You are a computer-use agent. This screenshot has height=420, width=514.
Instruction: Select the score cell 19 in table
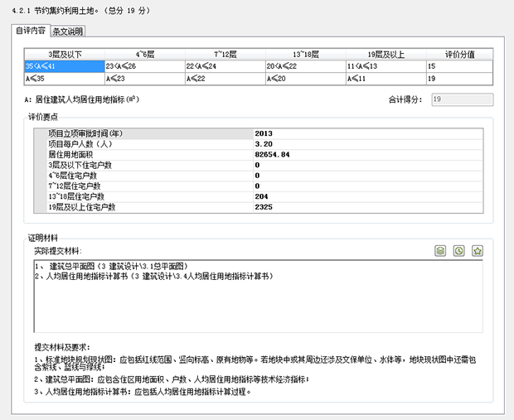click(459, 79)
